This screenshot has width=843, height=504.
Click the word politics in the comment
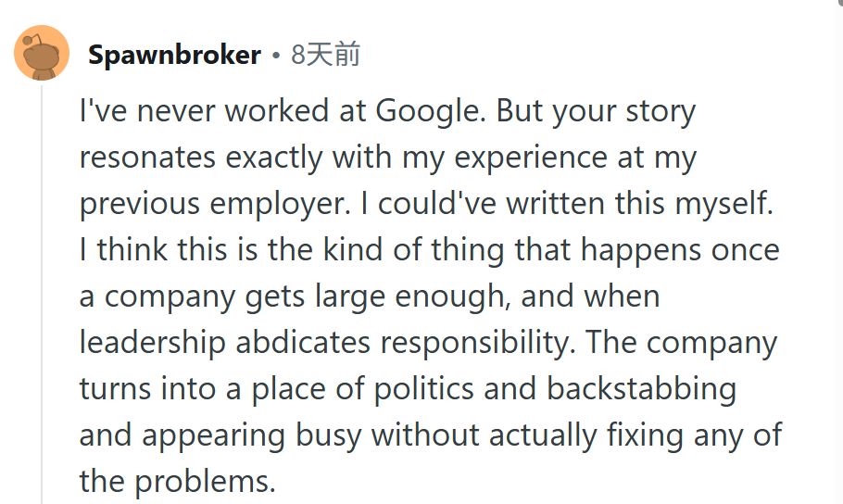423,389
